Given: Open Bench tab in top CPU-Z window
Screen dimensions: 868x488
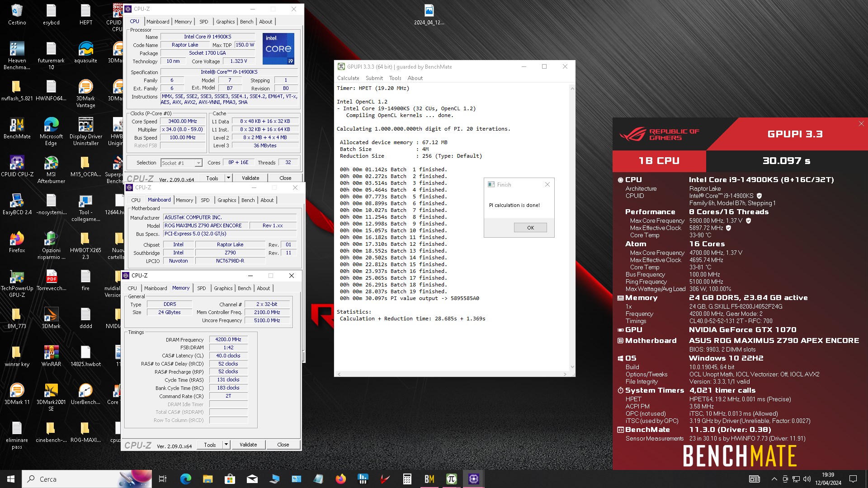Looking at the screenshot, I should tap(247, 22).
